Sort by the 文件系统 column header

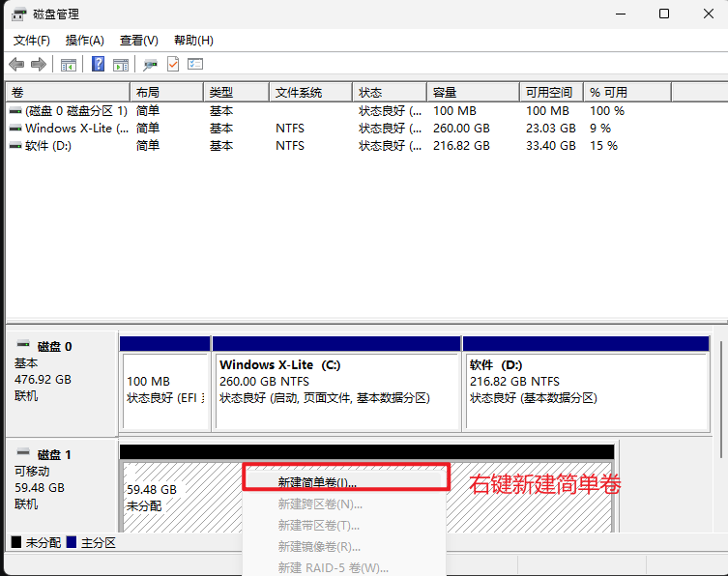coord(311,93)
